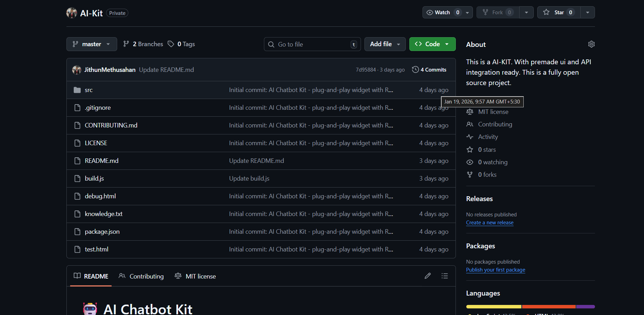The image size is (644, 315).
Task: Switch to the MIT license tab
Action: coord(195,276)
